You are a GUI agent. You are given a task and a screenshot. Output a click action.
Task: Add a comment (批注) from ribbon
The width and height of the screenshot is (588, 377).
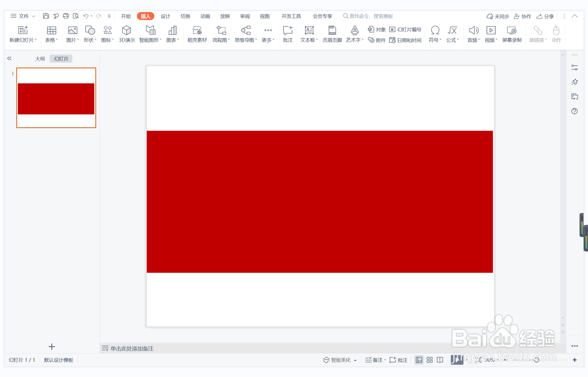tap(288, 34)
